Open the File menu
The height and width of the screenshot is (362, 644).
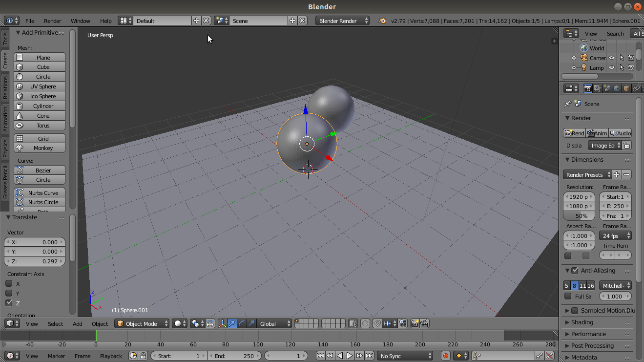(30, 21)
